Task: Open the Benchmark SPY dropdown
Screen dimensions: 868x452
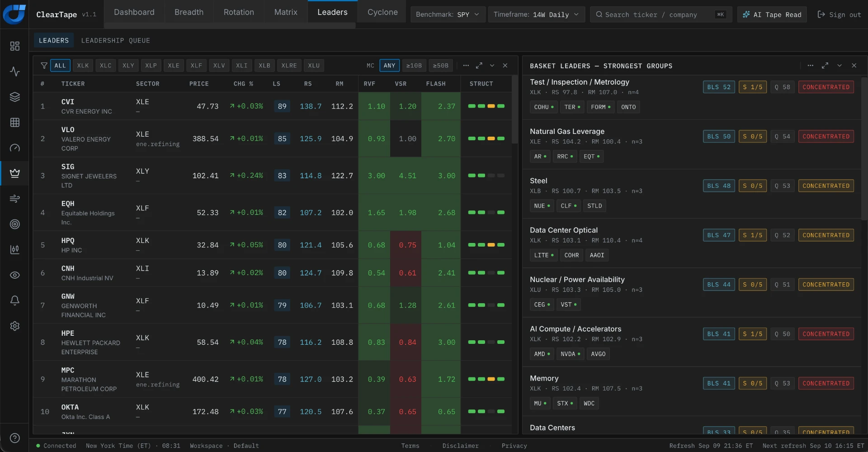Action: (448, 14)
